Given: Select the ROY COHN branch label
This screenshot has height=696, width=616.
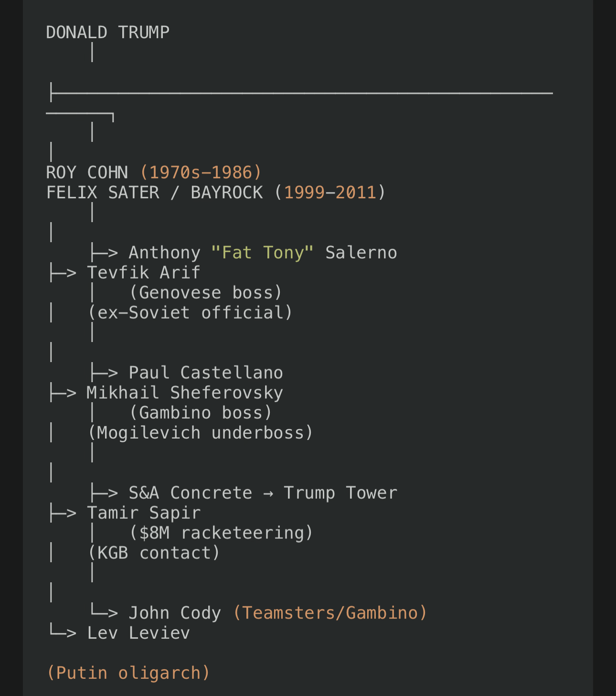Looking at the screenshot, I should (x=87, y=172).
